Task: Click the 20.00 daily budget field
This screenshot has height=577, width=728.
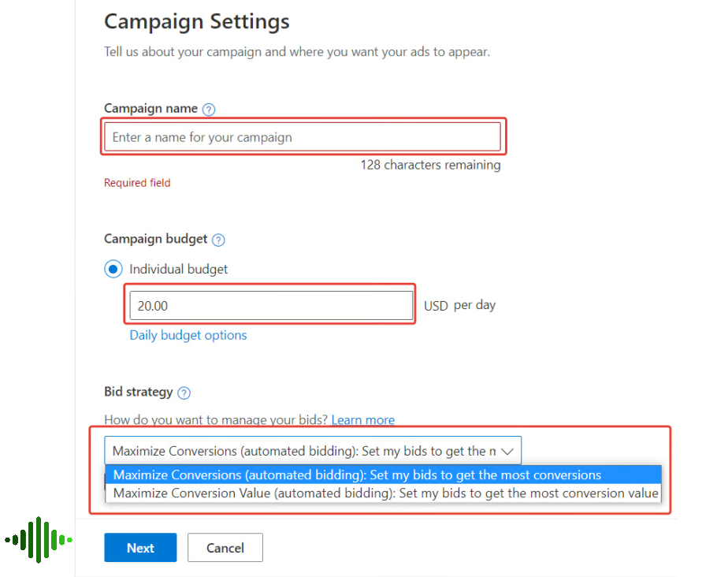Action: (x=270, y=305)
